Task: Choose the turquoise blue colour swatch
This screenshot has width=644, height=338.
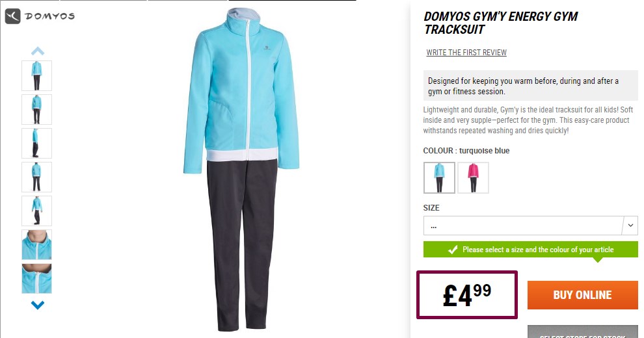Action: point(439,177)
